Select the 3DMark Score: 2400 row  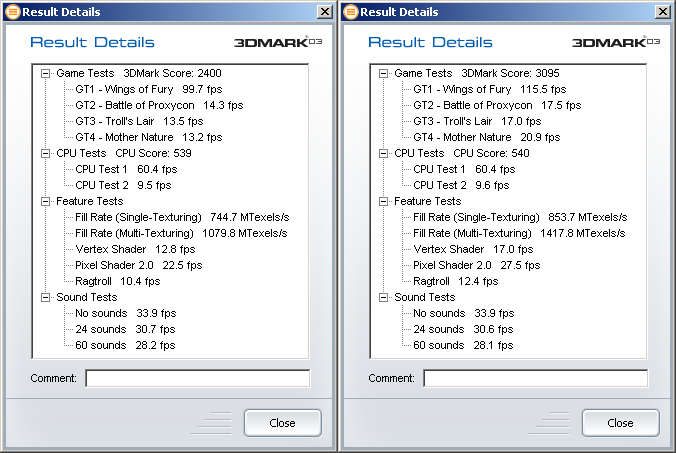(x=139, y=73)
